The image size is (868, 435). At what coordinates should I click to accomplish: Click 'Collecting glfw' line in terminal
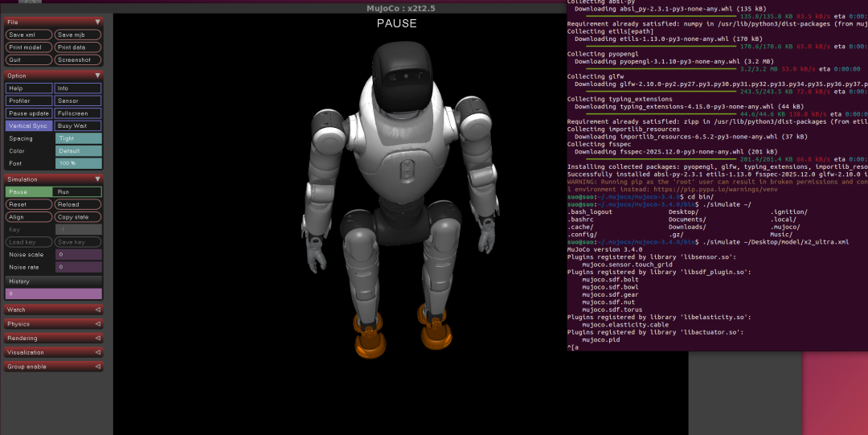tap(595, 76)
